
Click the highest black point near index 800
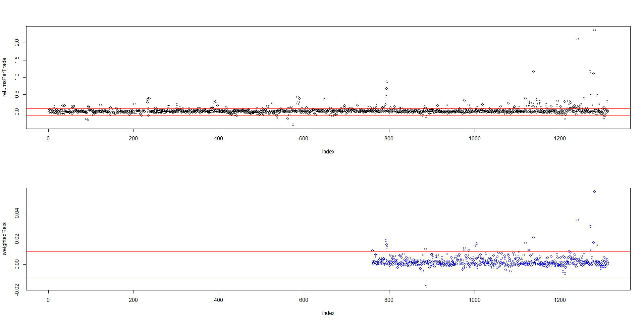point(387,82)
